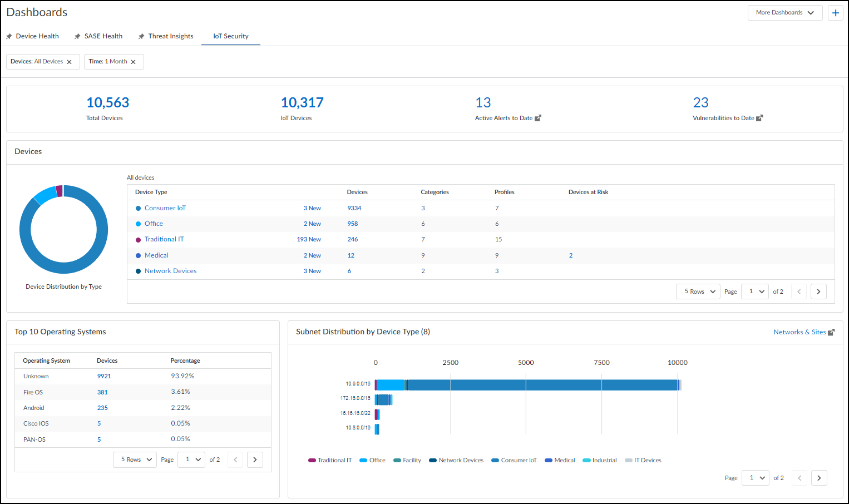Go to next page of devices table
849x504 pixels.
[x=818, y=291]
